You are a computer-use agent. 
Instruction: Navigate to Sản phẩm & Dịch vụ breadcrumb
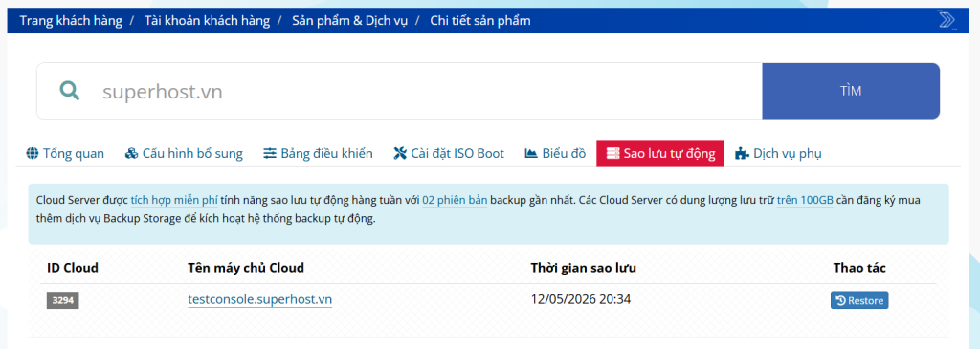coord(350,21)
